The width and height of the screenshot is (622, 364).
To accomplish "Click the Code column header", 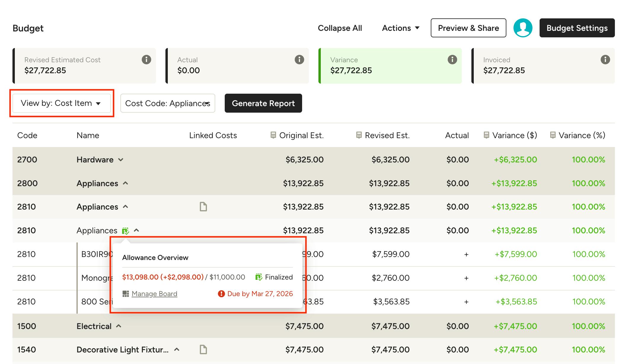I will click(27, 135).
